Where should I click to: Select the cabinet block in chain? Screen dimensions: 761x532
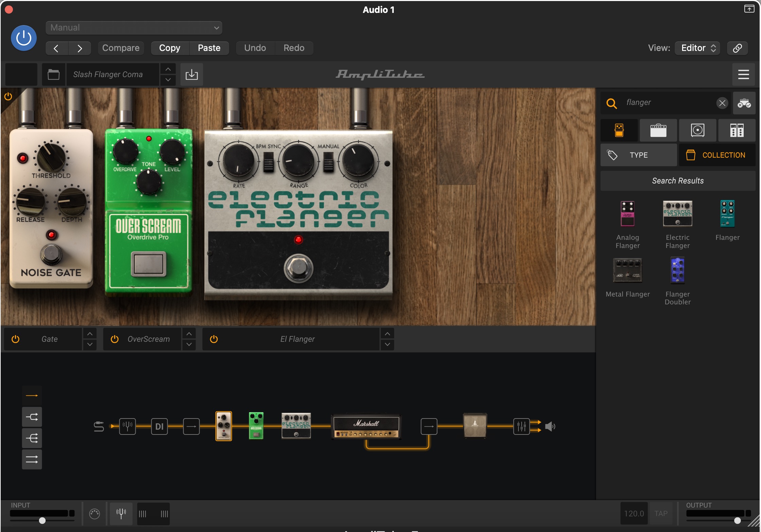pyautogui.click(x=475, y=425)
